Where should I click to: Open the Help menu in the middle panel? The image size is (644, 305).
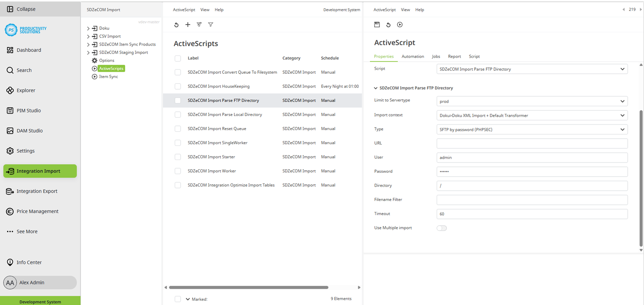pyautogui.click(x=219, y=9)
